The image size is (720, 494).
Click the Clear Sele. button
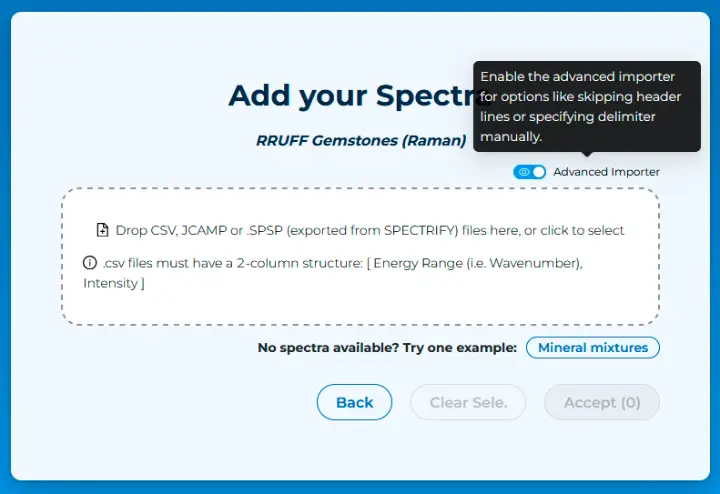[468, 402]
